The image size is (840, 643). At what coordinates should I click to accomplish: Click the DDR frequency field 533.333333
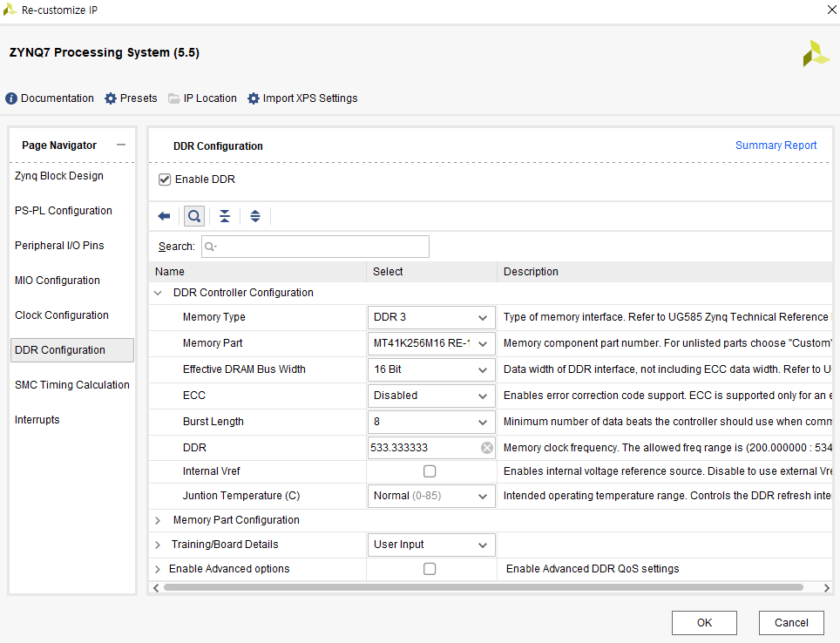(423, 448)
